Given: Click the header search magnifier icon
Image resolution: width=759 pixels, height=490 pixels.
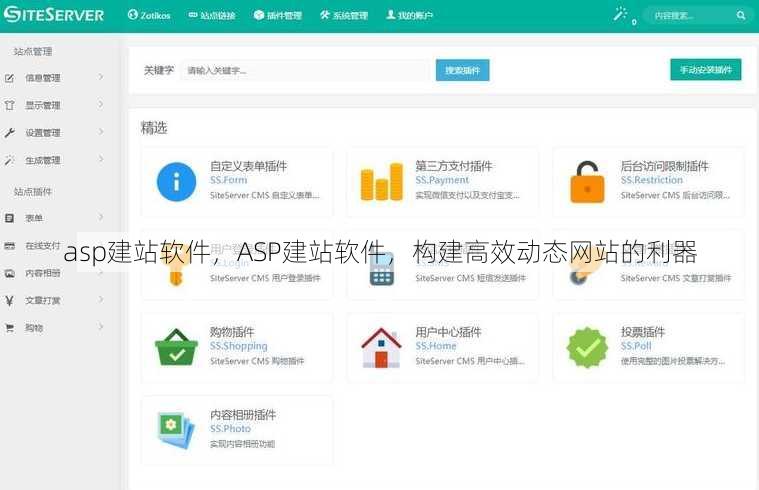Looking at the screenshot, I should tap(741, 15).
